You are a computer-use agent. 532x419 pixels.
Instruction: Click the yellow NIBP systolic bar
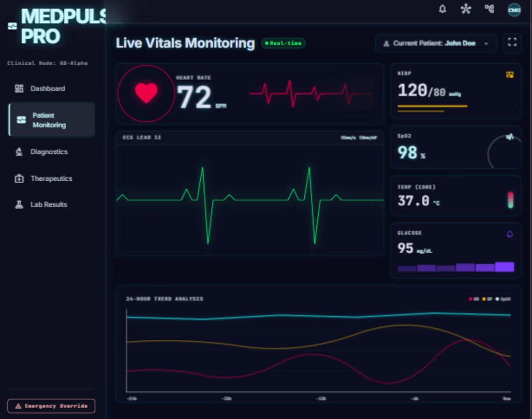432,106
